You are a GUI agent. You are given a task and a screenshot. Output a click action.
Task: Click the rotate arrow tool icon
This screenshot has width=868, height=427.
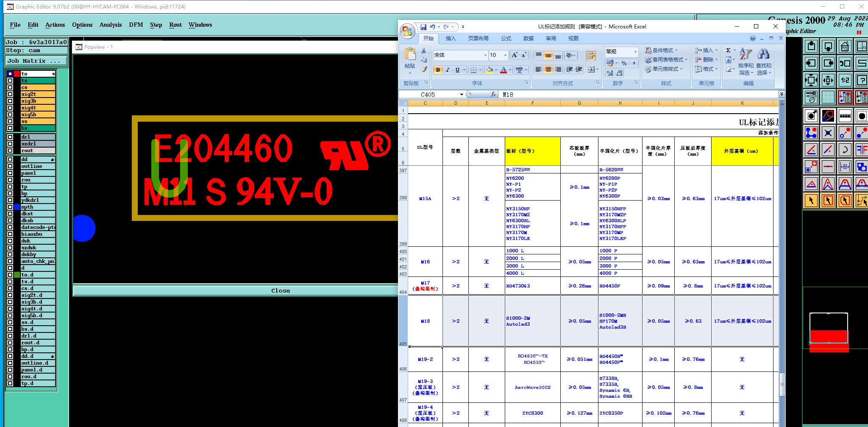(845, 150)
